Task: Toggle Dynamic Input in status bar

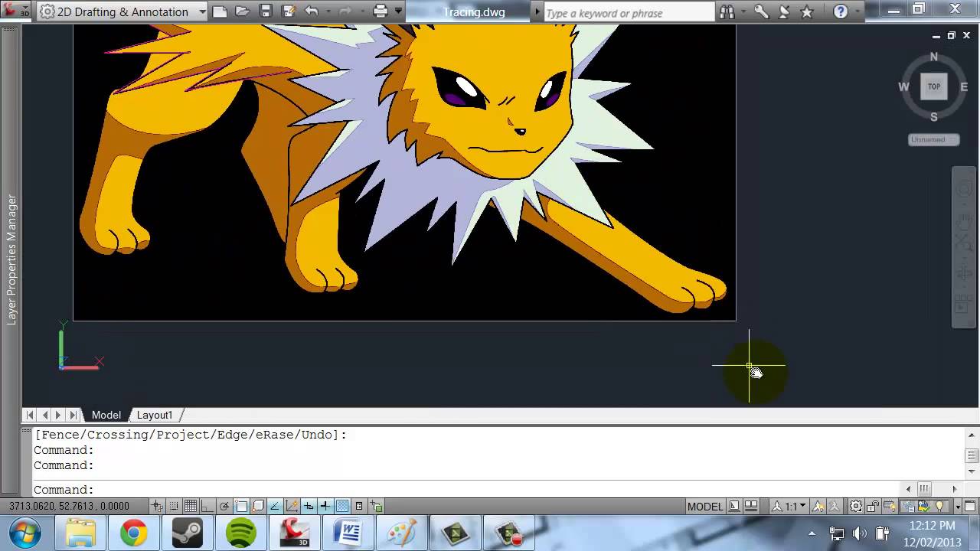Action: 309,506
